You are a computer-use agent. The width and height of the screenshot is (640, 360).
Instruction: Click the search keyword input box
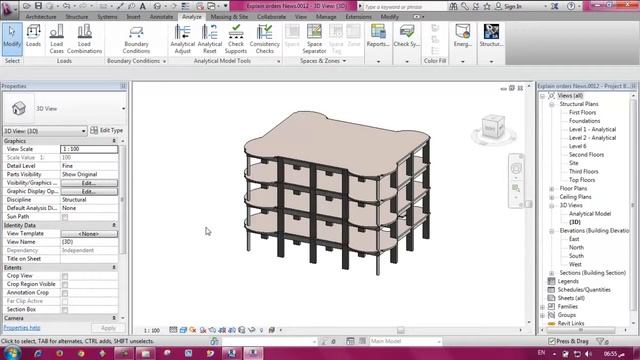(x=404, y=7)
